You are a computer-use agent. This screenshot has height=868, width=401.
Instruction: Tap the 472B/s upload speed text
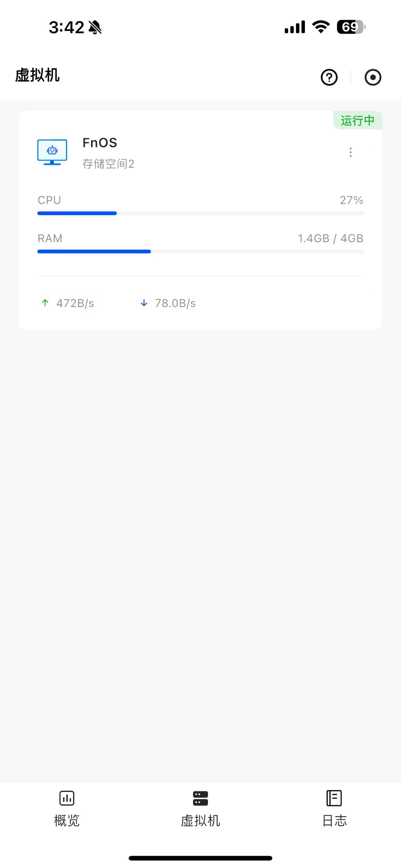coord(75,303)
